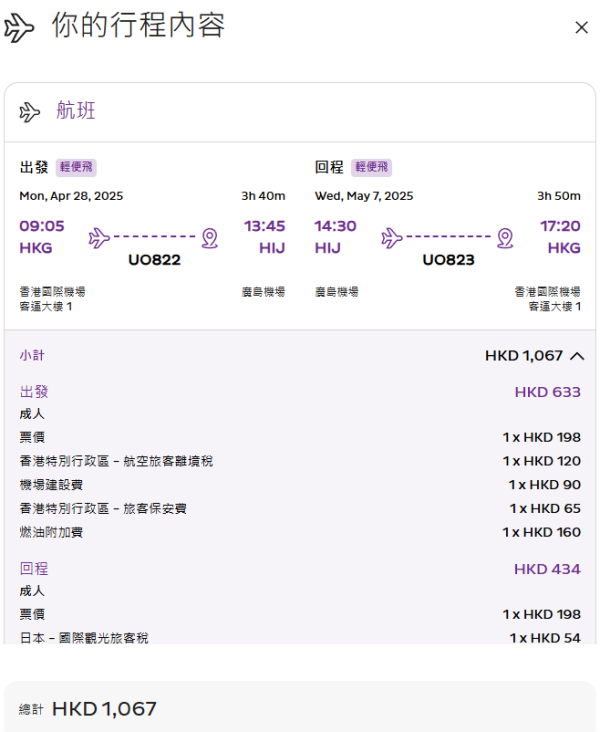The image size is (600, 732).
Task: Click the purple 出發 heading in price breakdown
Action: click(x=34, y=392)
